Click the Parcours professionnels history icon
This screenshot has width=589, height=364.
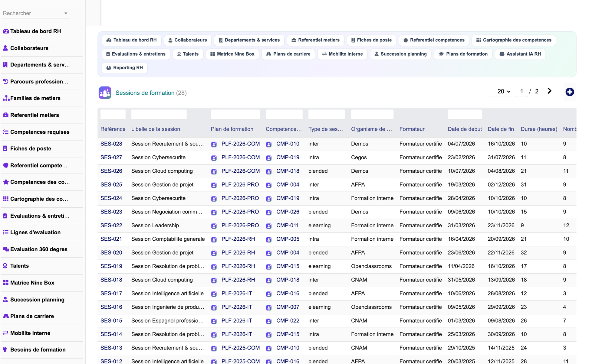pos(5,81)
